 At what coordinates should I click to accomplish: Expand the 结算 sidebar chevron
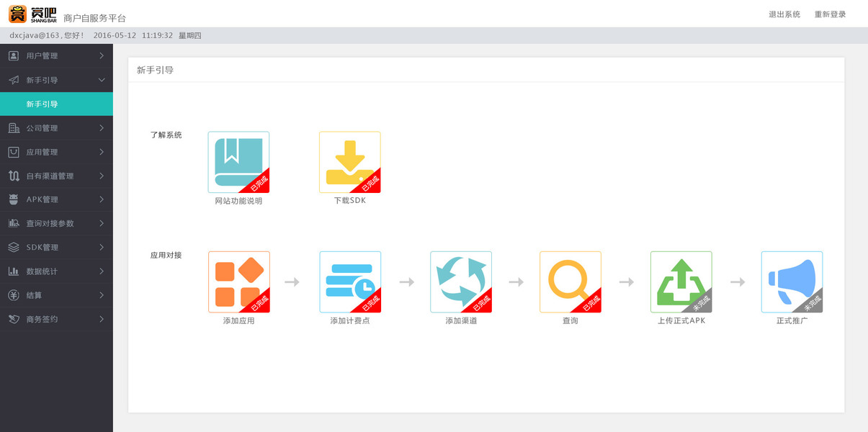102,295
